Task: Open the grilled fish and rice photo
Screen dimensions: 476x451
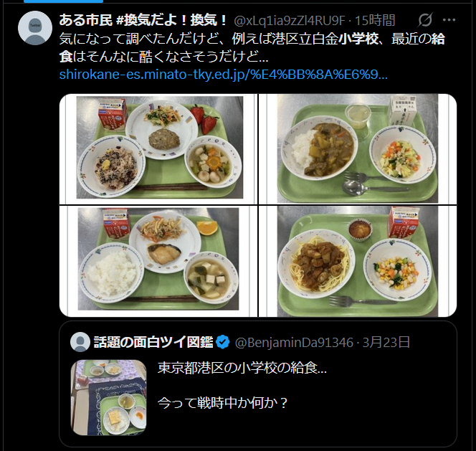Action: pos(158,261)
